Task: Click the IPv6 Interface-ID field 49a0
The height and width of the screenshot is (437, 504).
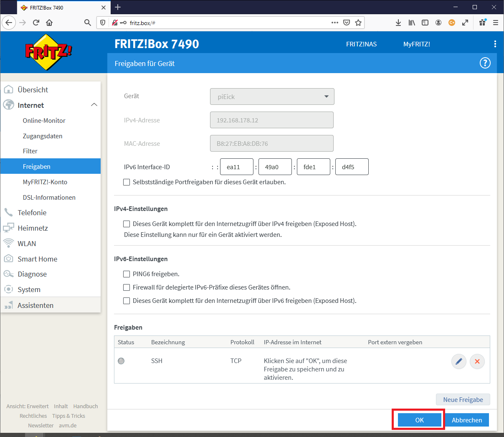Action: [275, 167]
